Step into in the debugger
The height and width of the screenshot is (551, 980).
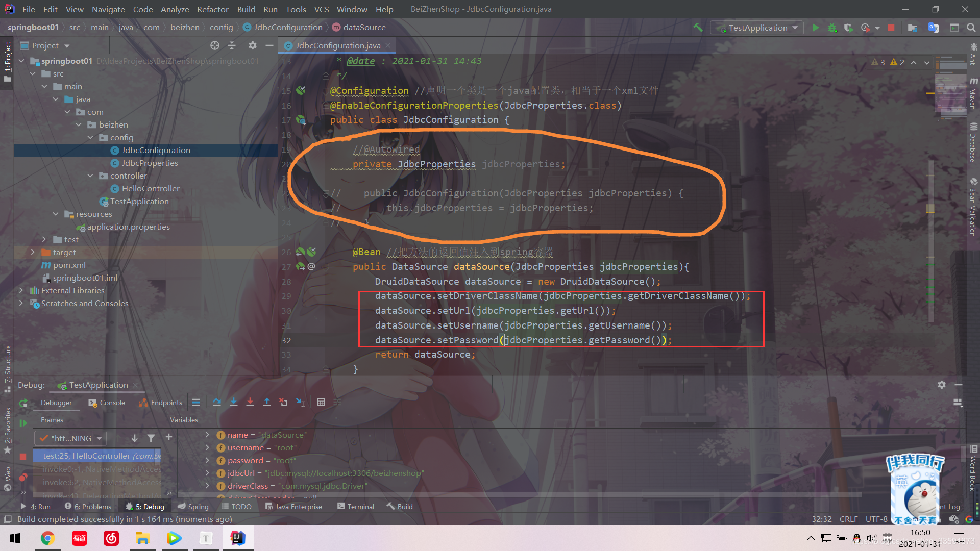pos(233,403)
